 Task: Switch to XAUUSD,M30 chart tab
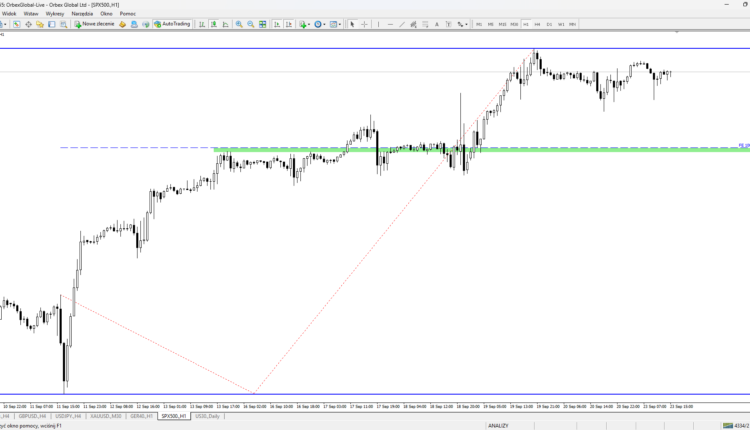106,416
